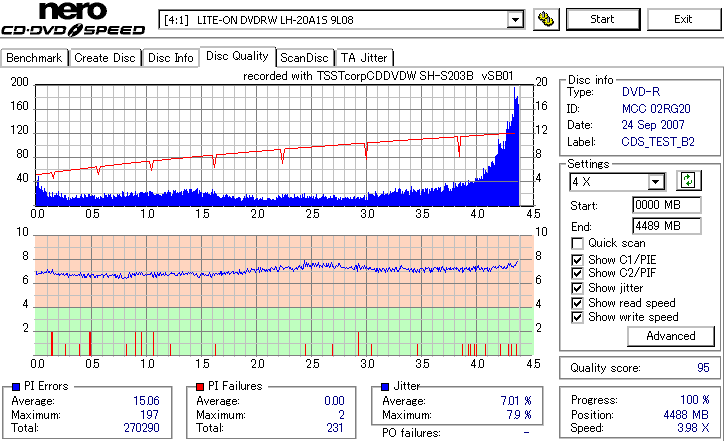Click the Nero CD-DVD Speed logo
724x441 pixels.
pos(73,19)
